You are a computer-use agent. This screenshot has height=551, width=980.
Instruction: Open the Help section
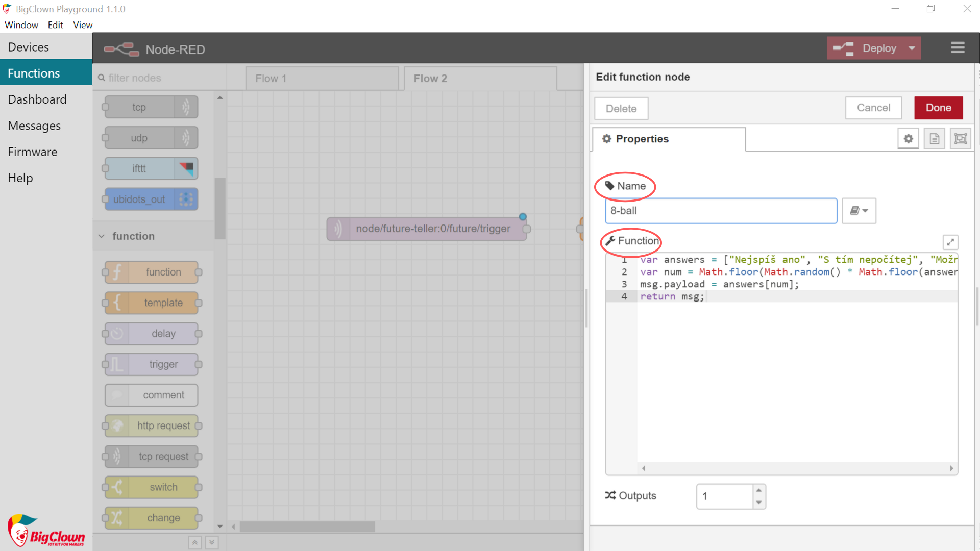[x=46, y=178]
